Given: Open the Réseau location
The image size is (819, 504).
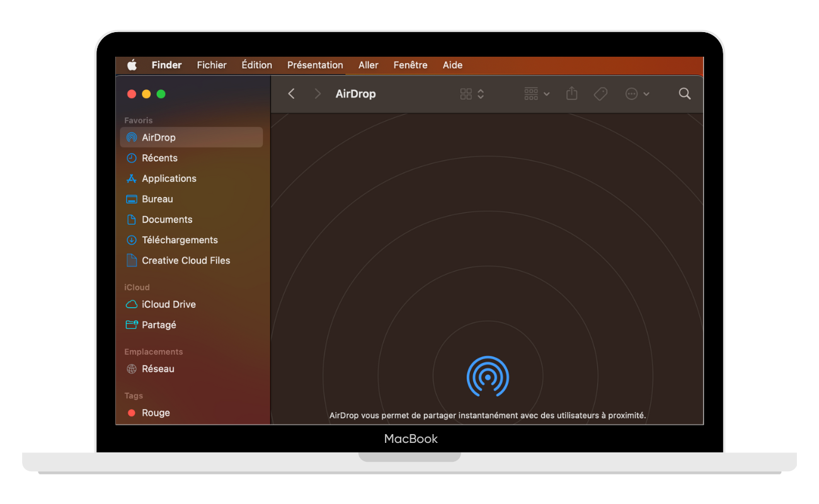Looking at the screenshot, I should pos(157,369).
